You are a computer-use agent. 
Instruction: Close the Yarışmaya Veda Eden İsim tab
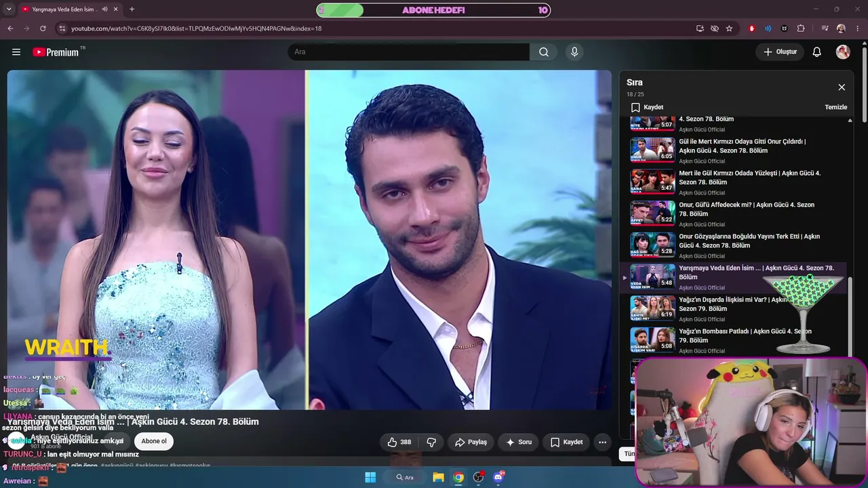(115, 9)
